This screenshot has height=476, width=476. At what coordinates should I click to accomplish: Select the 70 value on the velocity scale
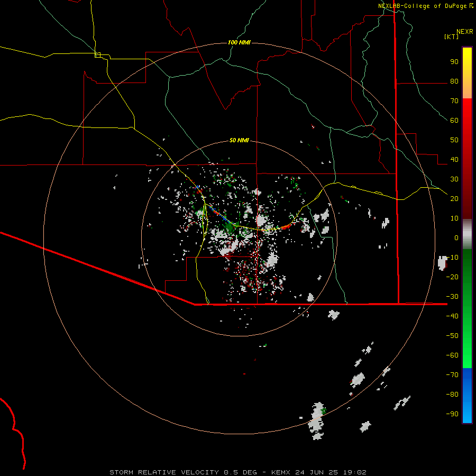coord(454,101)
